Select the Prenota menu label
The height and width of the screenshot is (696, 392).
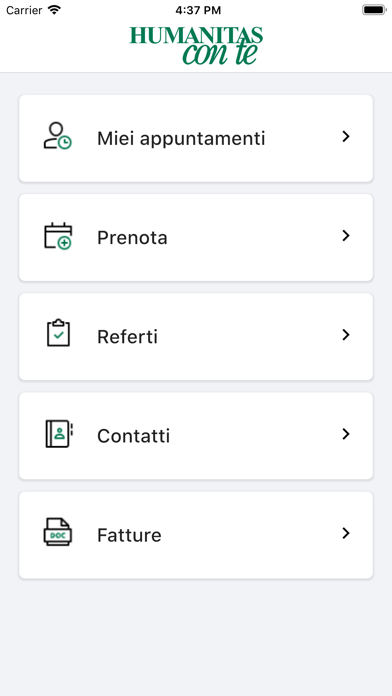pyautogui.click(x=132, y=237)
